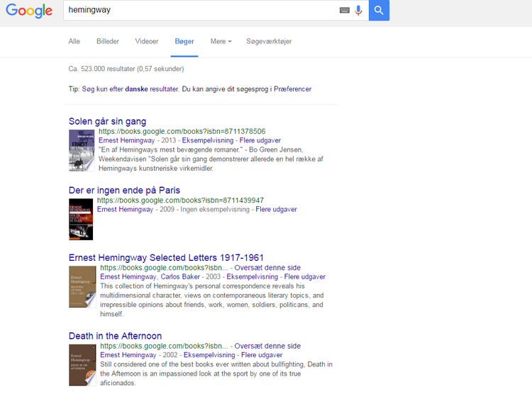Open Eksempelvisning for Solen går sin gang

click(x=208, y=140)
